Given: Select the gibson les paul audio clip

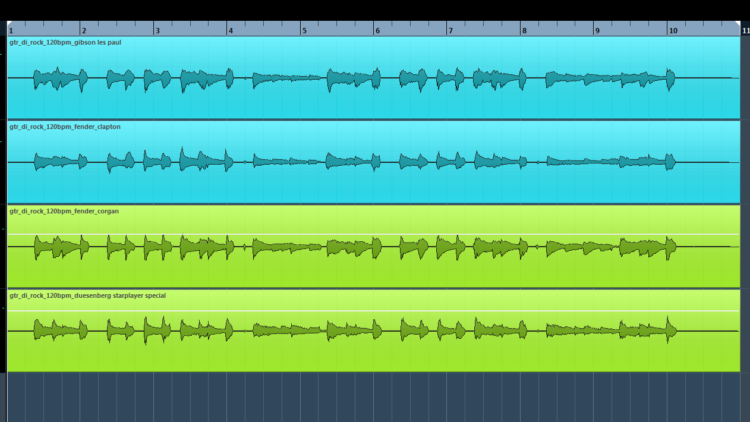Looking at the screenshot, I should [x=374, y=78].
